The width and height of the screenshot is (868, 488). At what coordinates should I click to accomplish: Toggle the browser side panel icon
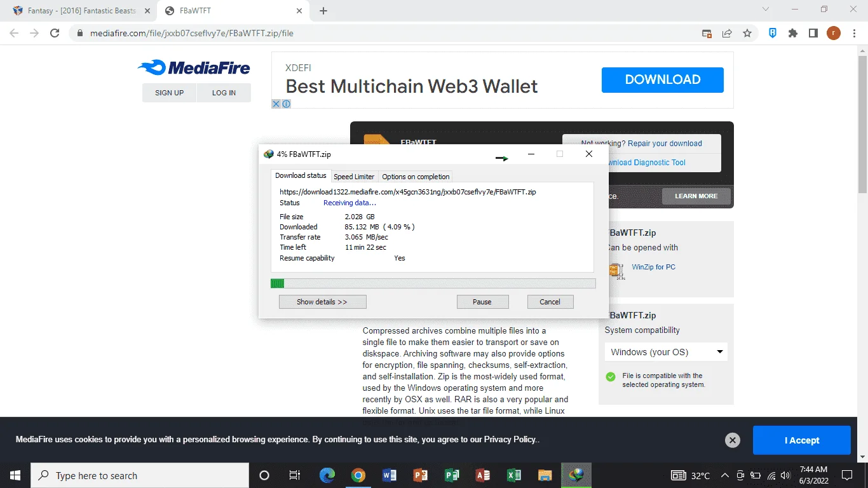[813, 33]
